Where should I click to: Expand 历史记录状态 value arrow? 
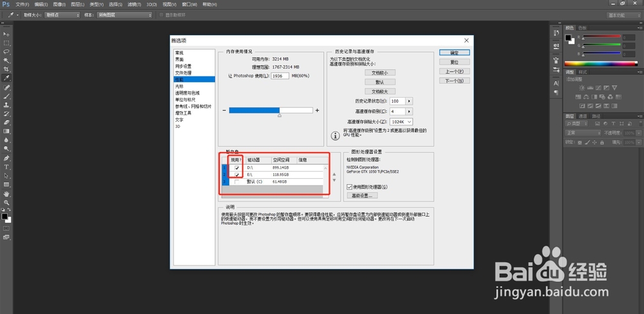pyautogui.click(x=410, y=101)
